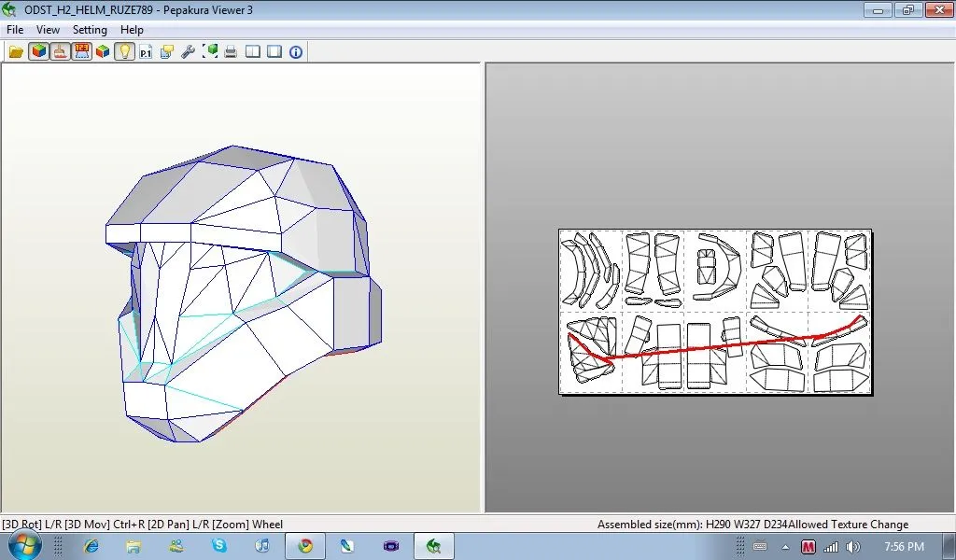Click the brush texture icon
Screen dimensions: 956x560
(x=60, y=51)
